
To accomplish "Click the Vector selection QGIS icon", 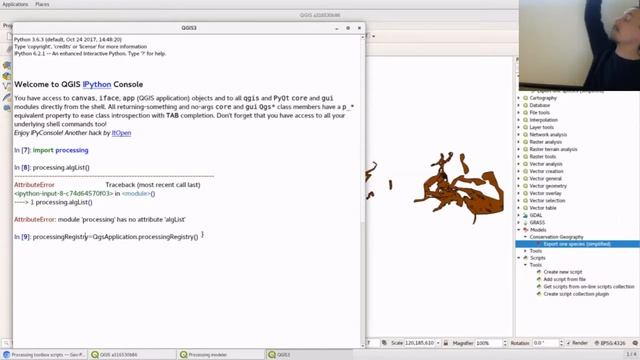I will (x=525, y=201).
